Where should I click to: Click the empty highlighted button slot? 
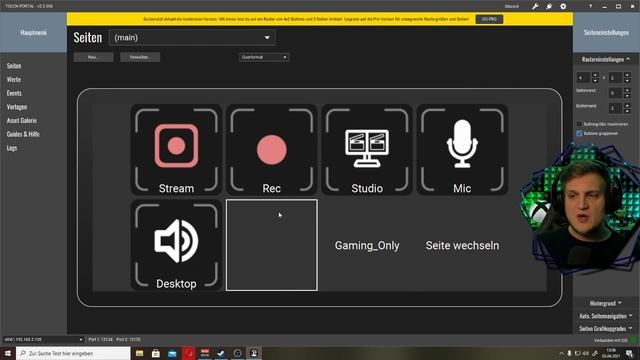tap(271, 245)
